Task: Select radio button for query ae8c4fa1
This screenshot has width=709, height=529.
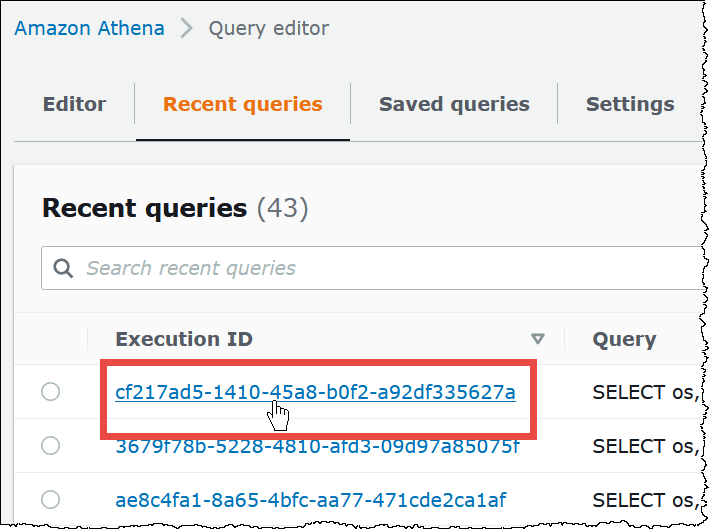Action: pyautogui.click(x=51, y=499)
